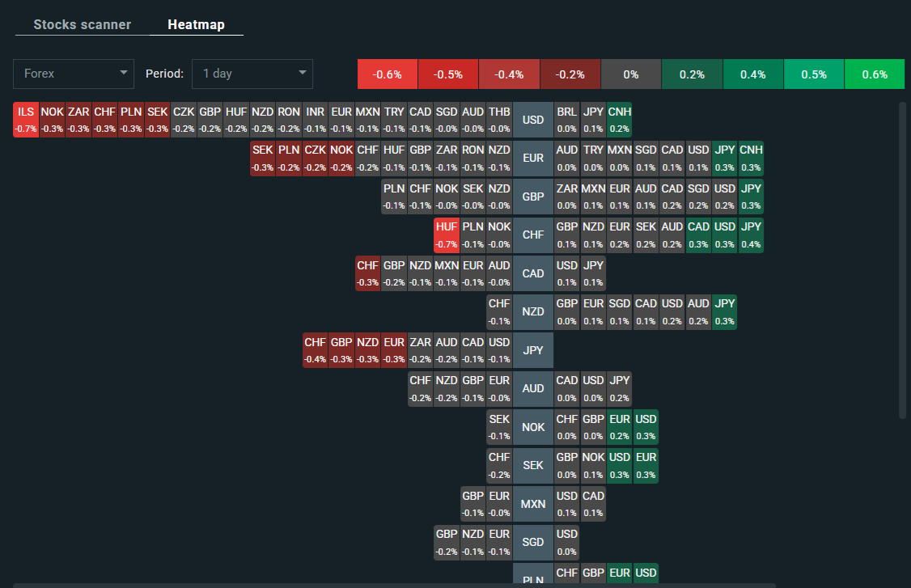911x588 pixels.
Task: Click the INR -0.1% tile in USD row
Action: (315, 120)
